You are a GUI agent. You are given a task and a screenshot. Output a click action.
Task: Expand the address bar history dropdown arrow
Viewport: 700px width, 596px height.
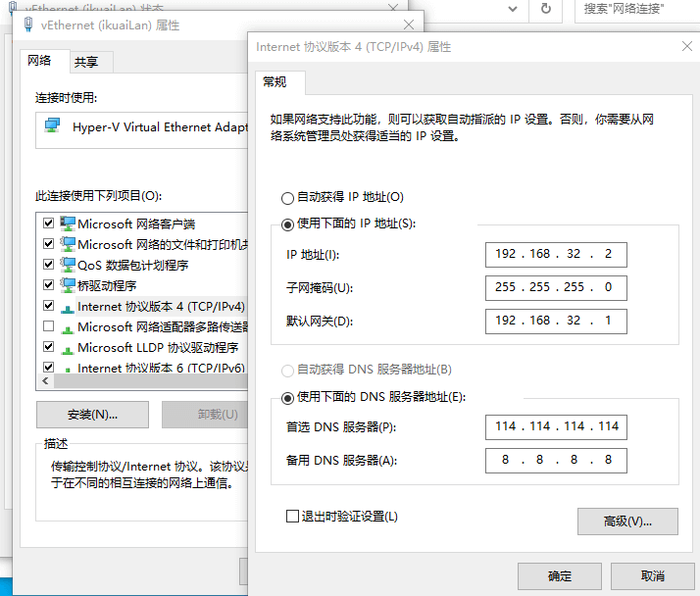[x=513, y=9]
